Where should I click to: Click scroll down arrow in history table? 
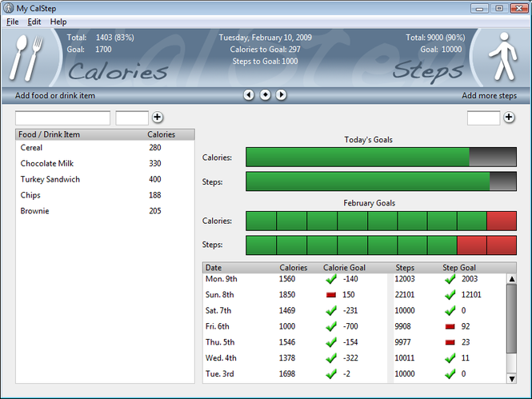tap(512, 378)
